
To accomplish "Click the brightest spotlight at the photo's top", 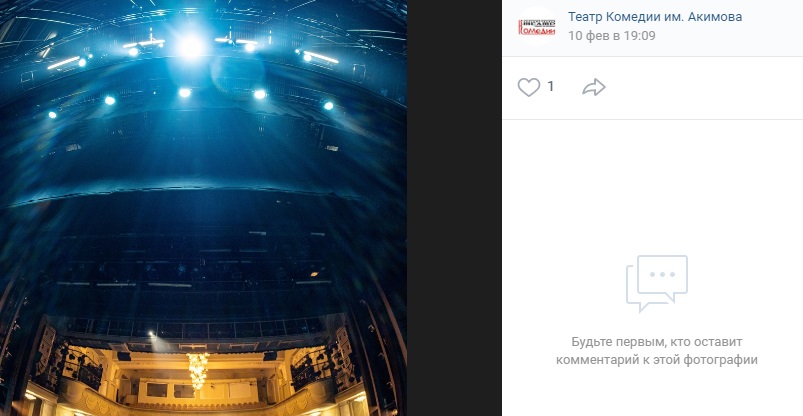I will point(191,46).
